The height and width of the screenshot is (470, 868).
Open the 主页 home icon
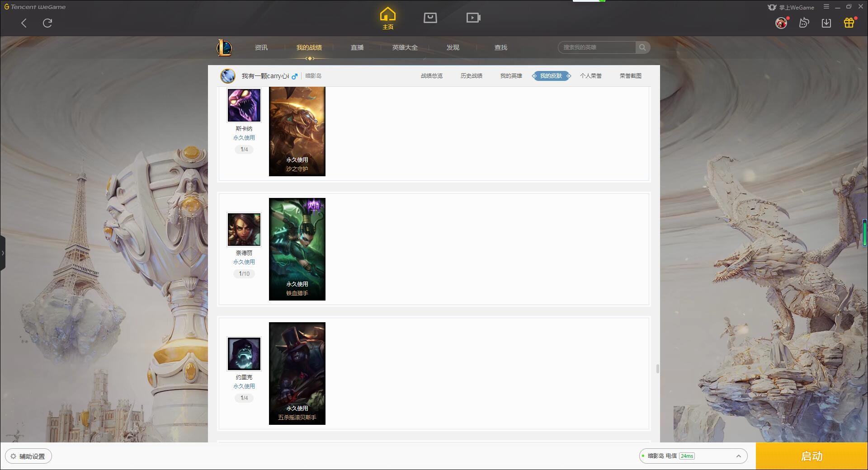[x=388, y=19]
